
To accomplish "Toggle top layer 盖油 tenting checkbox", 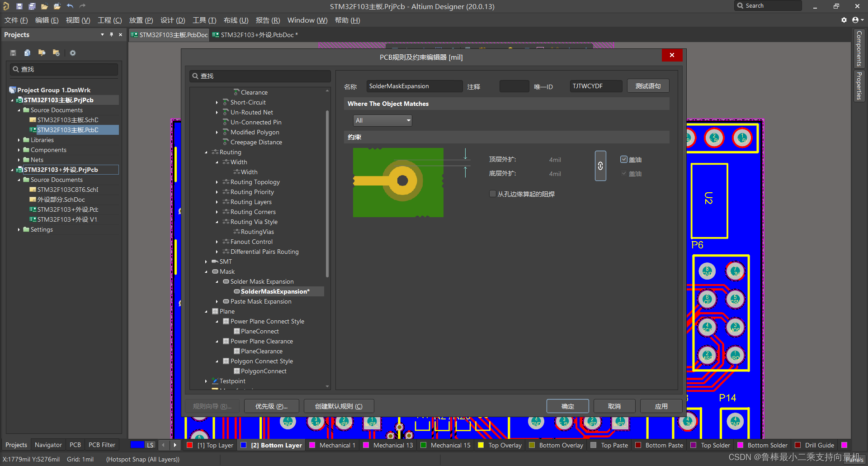I will tap(624, 159).
